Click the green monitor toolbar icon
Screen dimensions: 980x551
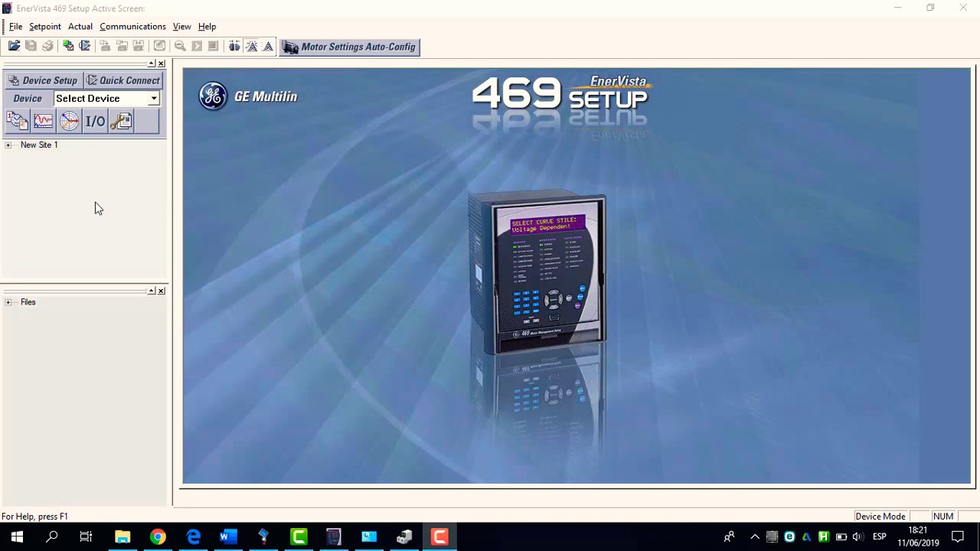coord(68,47)
